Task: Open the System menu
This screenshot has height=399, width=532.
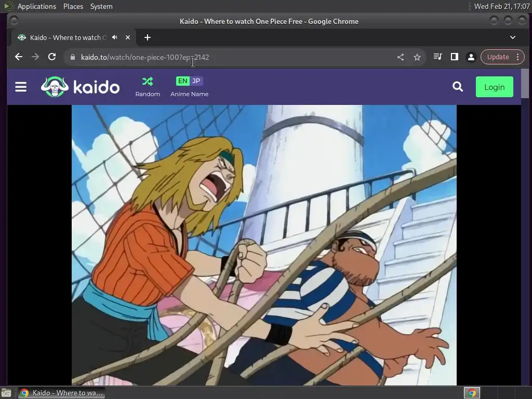Action: click(101, 6)
